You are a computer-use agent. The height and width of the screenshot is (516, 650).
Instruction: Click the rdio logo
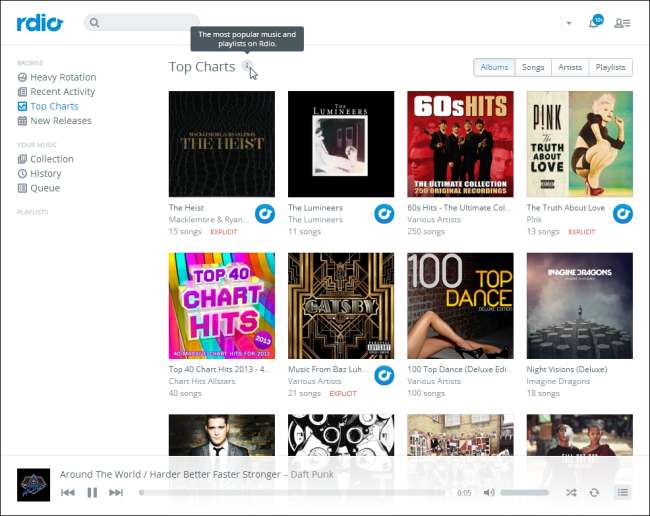pos(40,23)
